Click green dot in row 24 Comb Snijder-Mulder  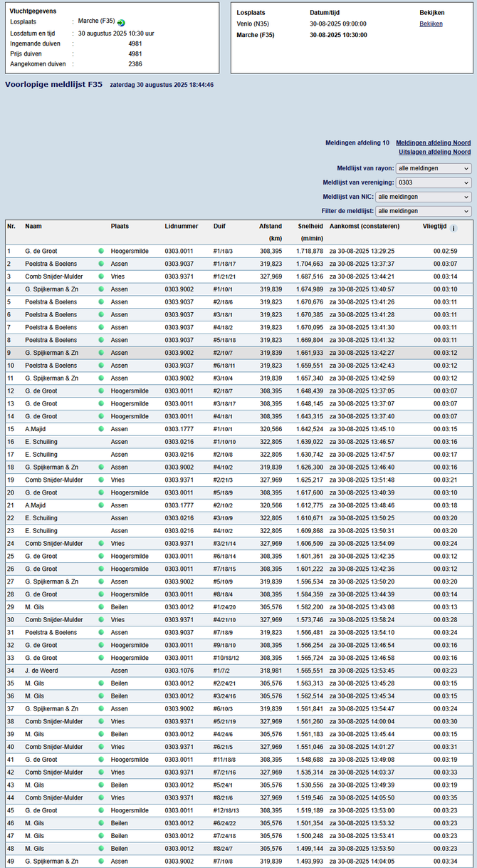(101, 543)
